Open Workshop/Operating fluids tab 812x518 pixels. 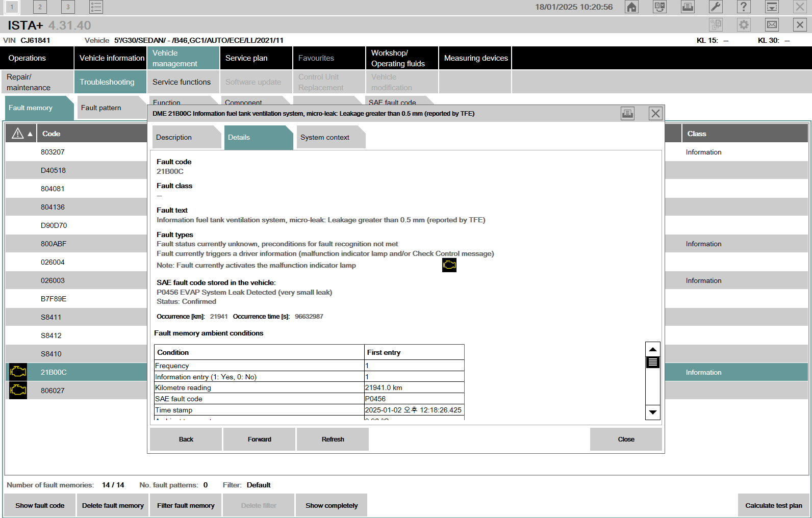[x=402, y=58]
